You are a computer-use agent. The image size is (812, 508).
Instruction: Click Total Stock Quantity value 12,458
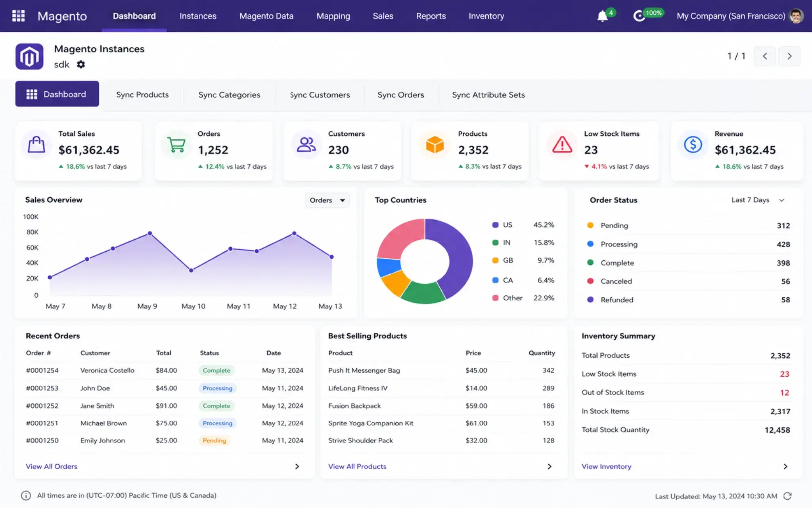tap(777, 430)
